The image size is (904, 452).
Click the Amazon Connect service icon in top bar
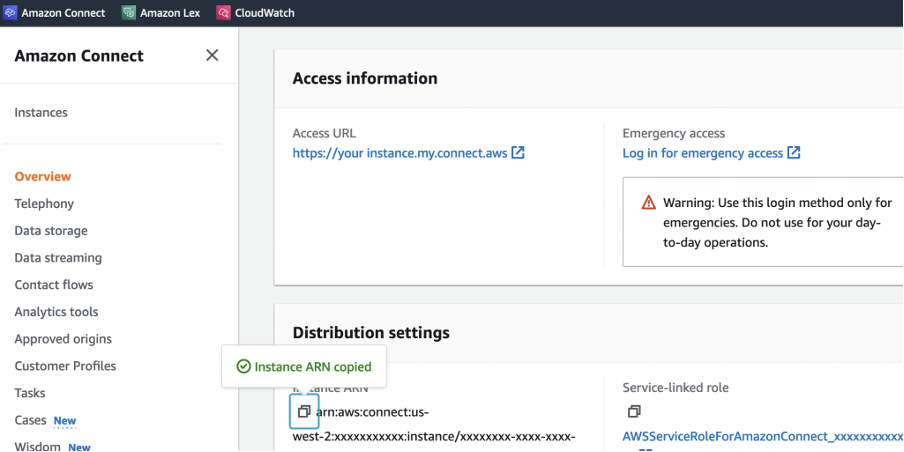[10, 13]
